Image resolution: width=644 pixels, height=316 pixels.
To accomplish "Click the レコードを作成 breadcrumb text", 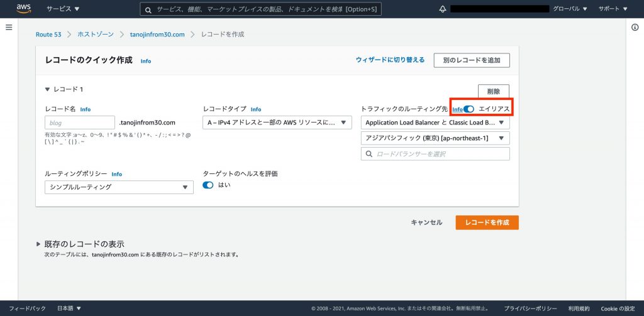I will pyautogui.click(x=222, y=35).
